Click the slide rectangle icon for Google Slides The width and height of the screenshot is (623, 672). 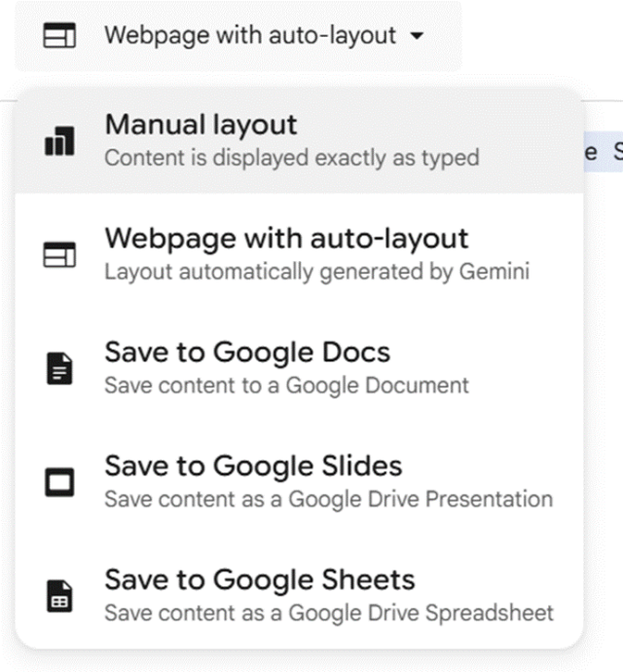59,482
